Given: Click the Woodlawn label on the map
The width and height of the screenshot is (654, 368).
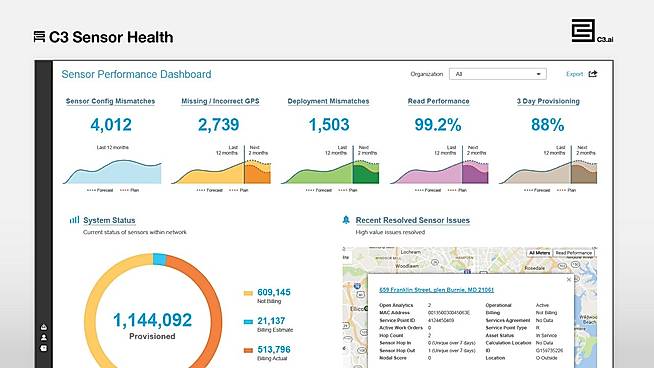Looking at the screenshot, I should [407, 266].
